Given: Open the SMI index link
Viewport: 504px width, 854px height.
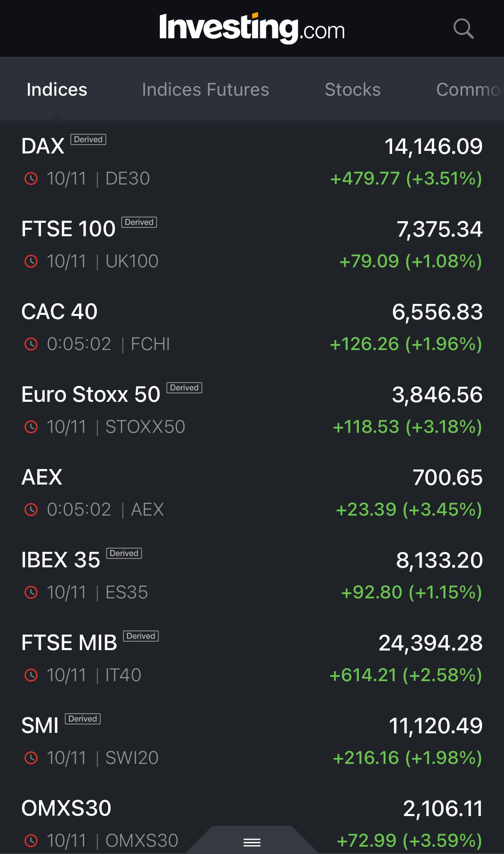Looking at the screenshot, I should click(x=40, y=726).
